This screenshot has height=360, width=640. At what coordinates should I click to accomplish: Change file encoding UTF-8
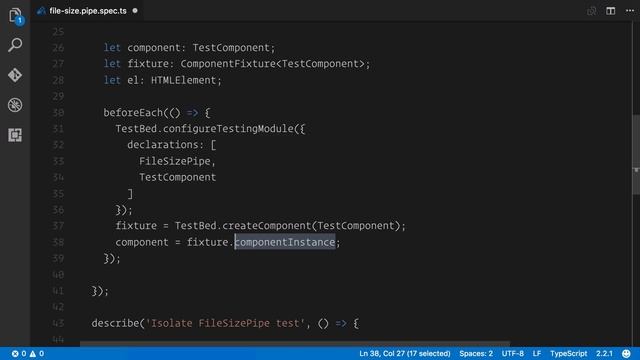click(513, 353)
